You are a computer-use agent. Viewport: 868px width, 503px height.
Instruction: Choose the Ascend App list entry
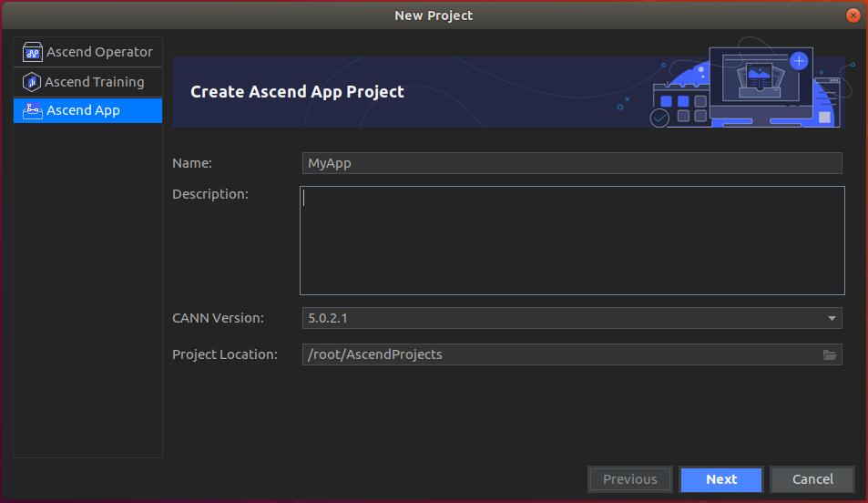(83, 110)
